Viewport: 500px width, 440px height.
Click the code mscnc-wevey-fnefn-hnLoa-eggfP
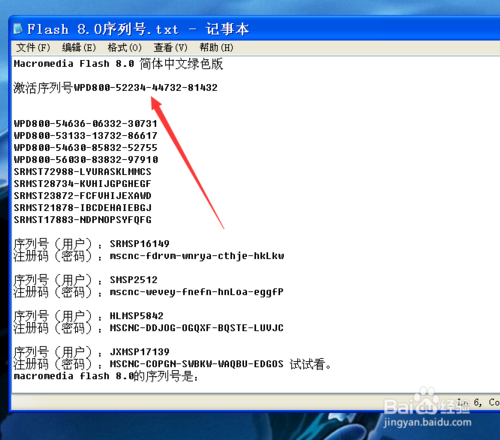point(197,292)
